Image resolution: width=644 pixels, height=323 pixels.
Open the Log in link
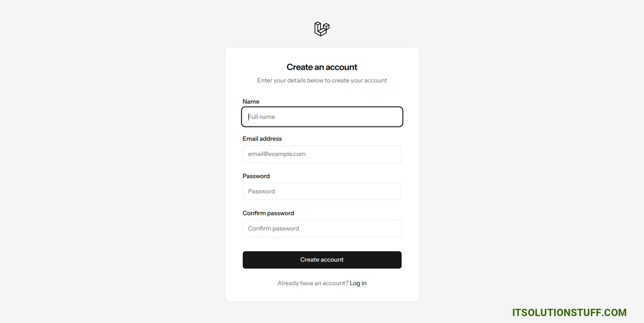pos(358,283)
